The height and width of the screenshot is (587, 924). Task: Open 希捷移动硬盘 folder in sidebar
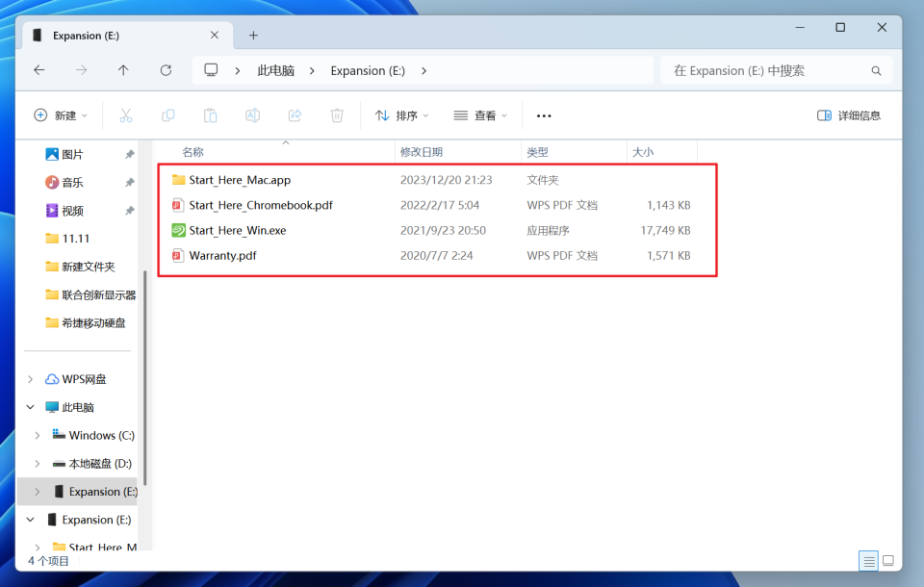click(93, 323)
